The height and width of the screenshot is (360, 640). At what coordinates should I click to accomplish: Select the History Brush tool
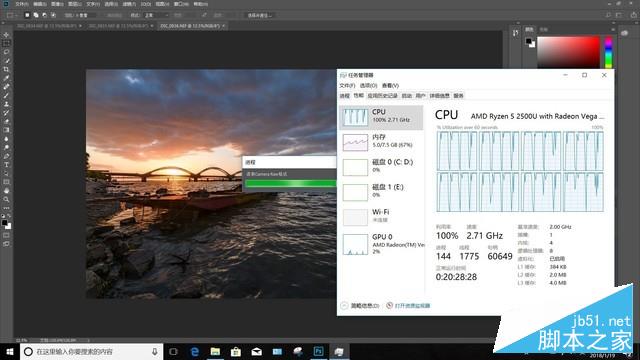[6, 113]
